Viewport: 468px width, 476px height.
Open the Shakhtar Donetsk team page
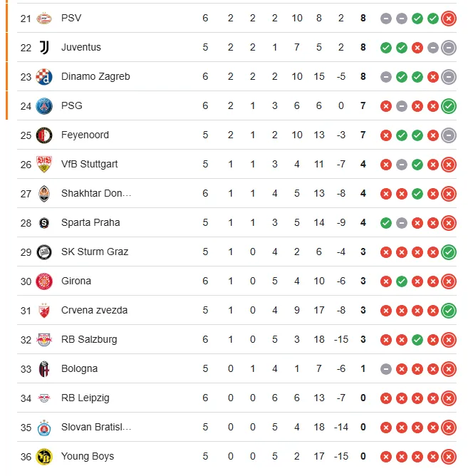96,193
